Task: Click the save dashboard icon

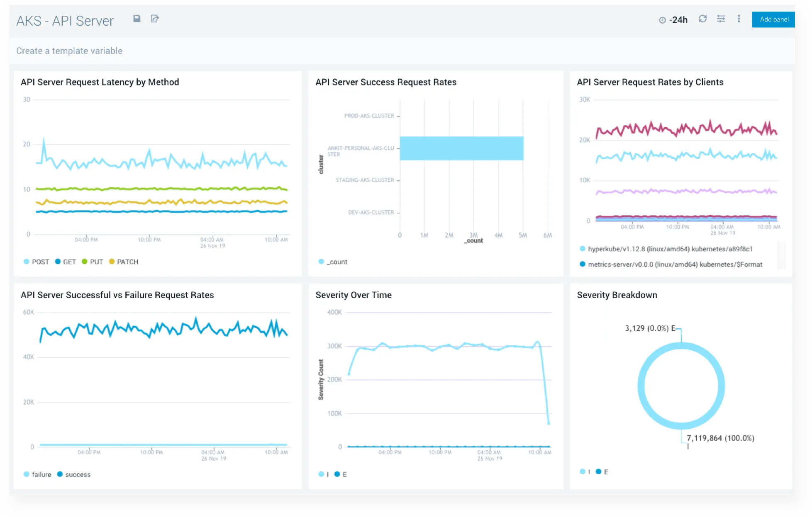Action: (x=137, y=19)
